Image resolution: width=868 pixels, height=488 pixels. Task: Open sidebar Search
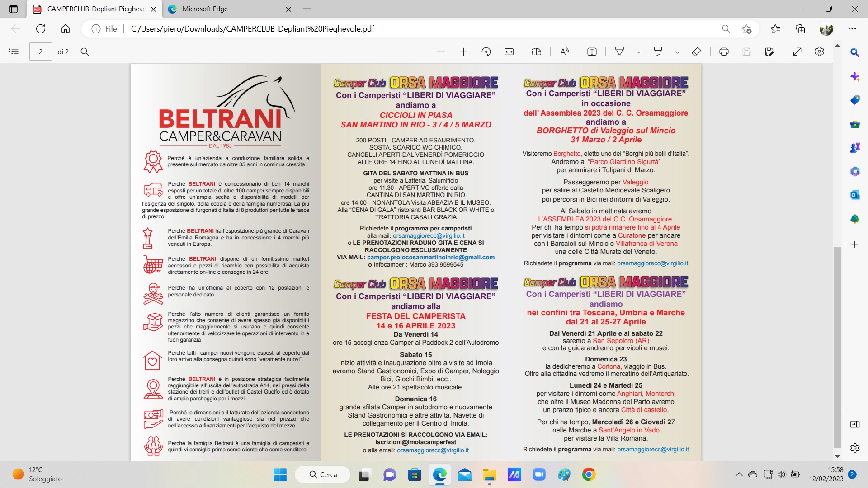coord(855,52)
